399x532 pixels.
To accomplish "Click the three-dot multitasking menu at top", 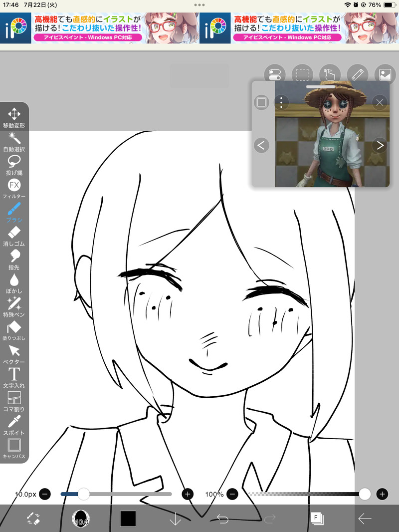I will coord(199,5).
